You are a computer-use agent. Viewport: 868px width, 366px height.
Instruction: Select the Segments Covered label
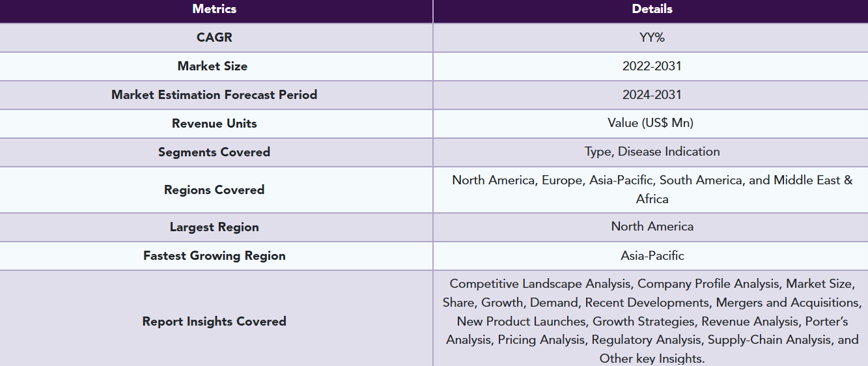214,152
